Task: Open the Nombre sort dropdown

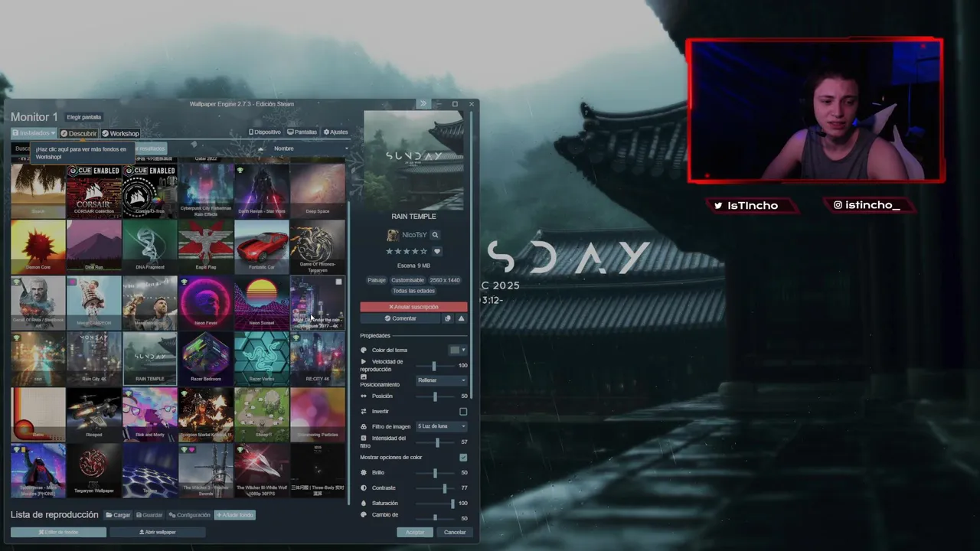Action: (x=309, y=148)
